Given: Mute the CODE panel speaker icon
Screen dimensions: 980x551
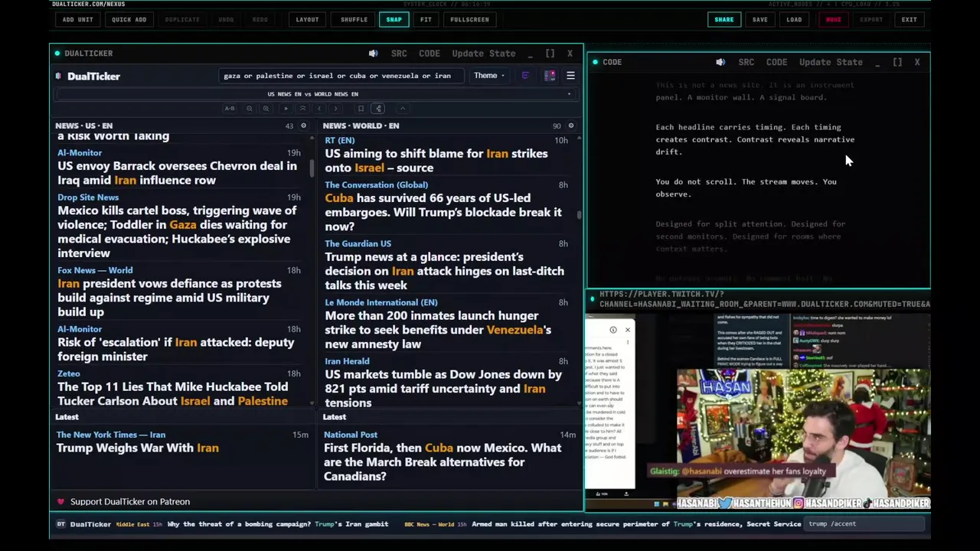Looking at the screenshot, I should pyautogui.click(x=720, y=62).
